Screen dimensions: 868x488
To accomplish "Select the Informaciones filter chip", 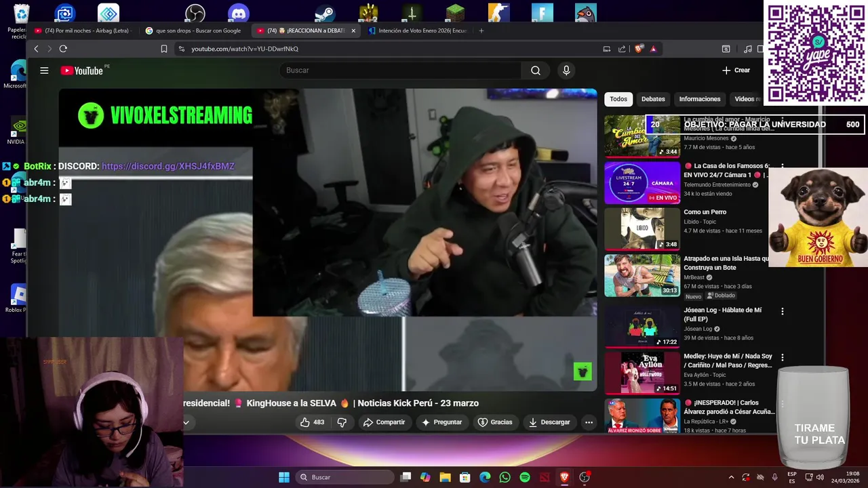I will point(700,99).
